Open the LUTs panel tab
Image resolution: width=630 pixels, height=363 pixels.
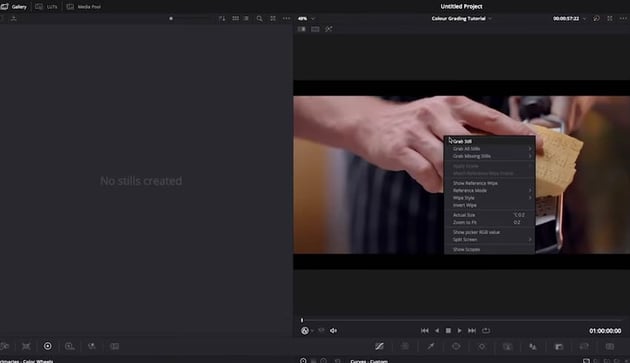pos(46,6)
